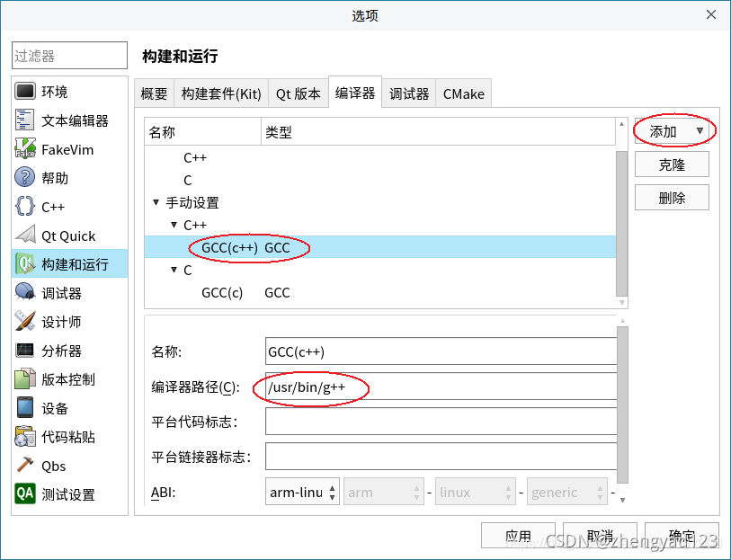Collapse the C++ node under 手动设置

pyautogui.click(x=174, y=225)
